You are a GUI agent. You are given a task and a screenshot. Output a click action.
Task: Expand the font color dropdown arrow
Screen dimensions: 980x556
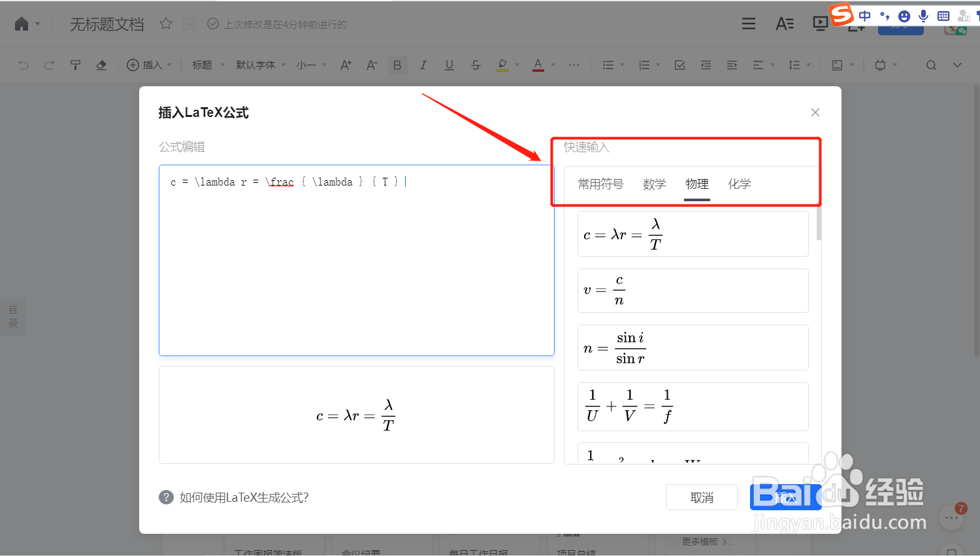pyautogui.click(x=553, y=65)
